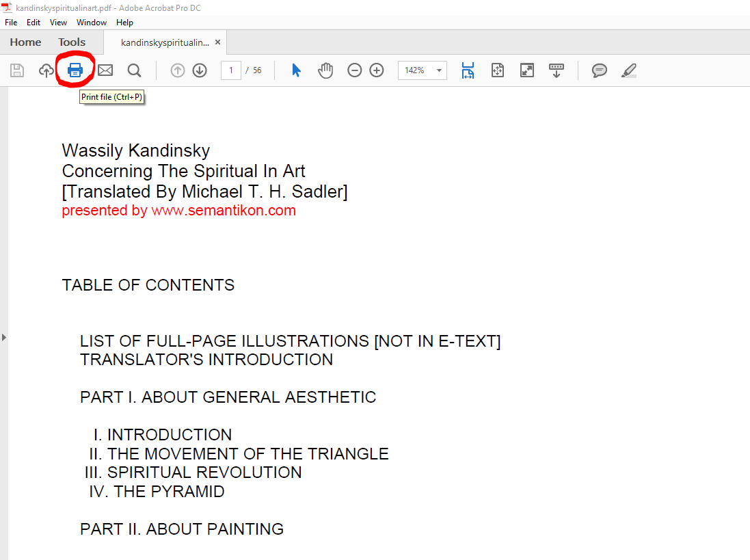Click the Save file floppy disk icon

pyautogui.click(x=17, y=70)
